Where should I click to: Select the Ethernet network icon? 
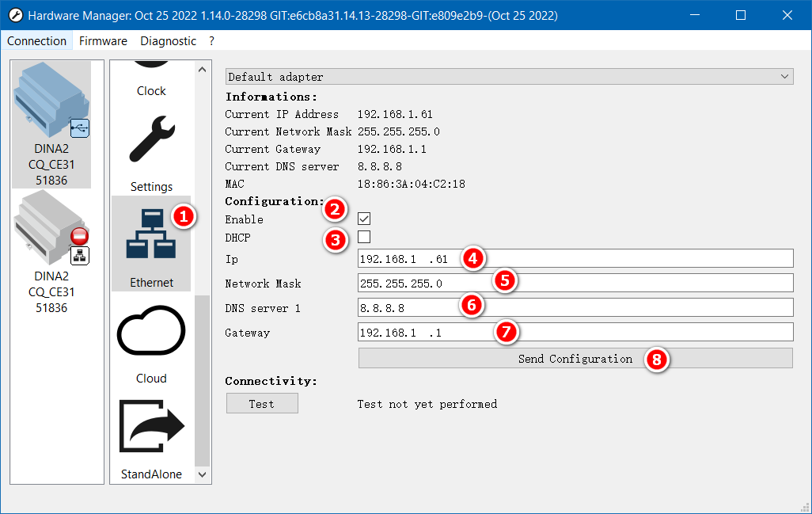(150, 236)
